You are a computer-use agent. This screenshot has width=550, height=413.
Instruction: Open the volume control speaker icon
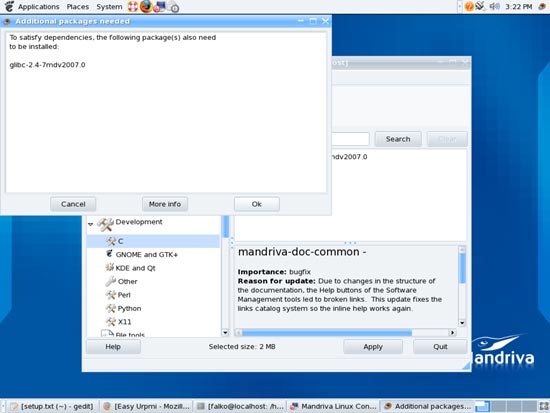point(494,6)
